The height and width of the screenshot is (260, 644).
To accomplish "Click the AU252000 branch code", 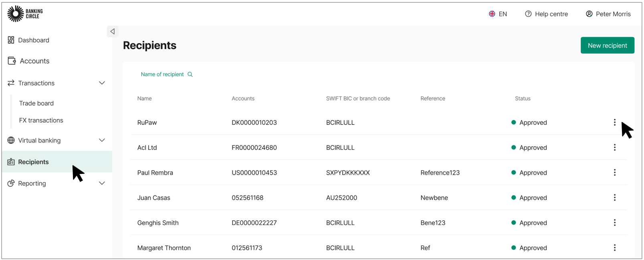I will coord(341,198).
